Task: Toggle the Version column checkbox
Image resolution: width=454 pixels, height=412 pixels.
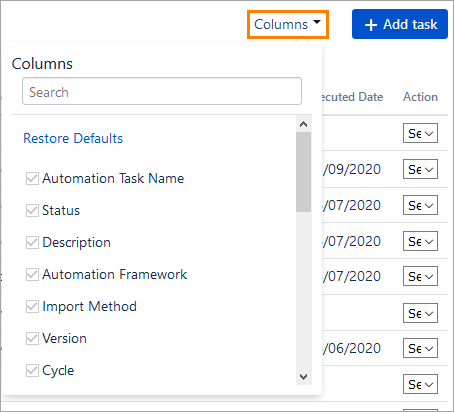Action: 32,338
